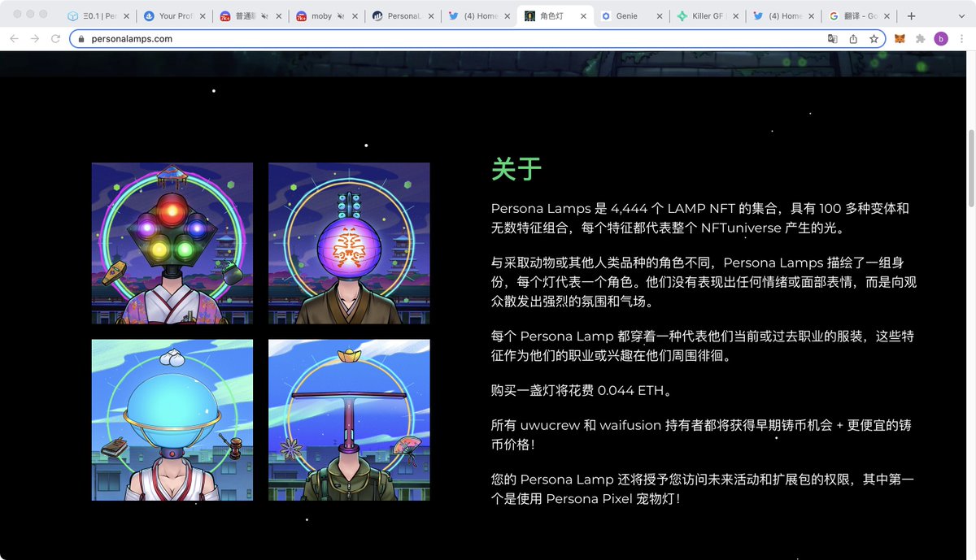Open the traffic-light lamp NFT image
The image size is (976, 560).
[x=172, y=243]
